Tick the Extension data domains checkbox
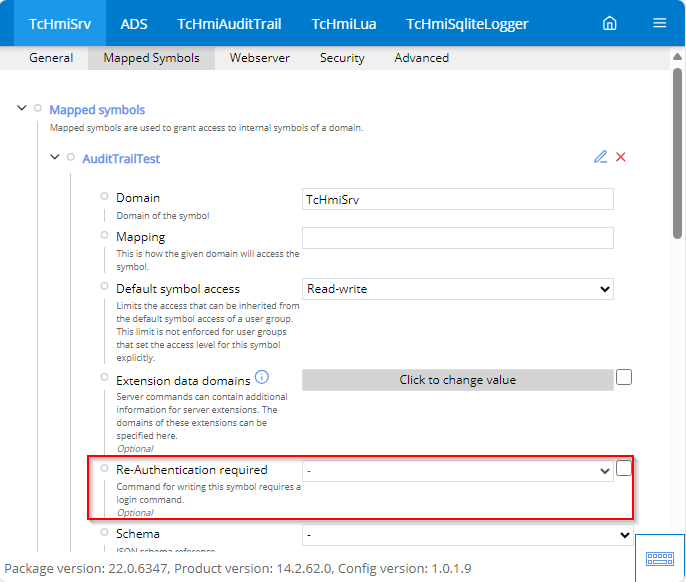Viewport: 686px width, 582px height. (624, 377)
